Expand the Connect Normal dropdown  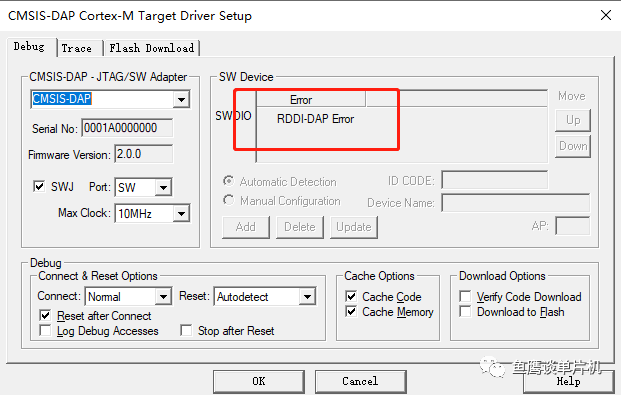[163, 296]
